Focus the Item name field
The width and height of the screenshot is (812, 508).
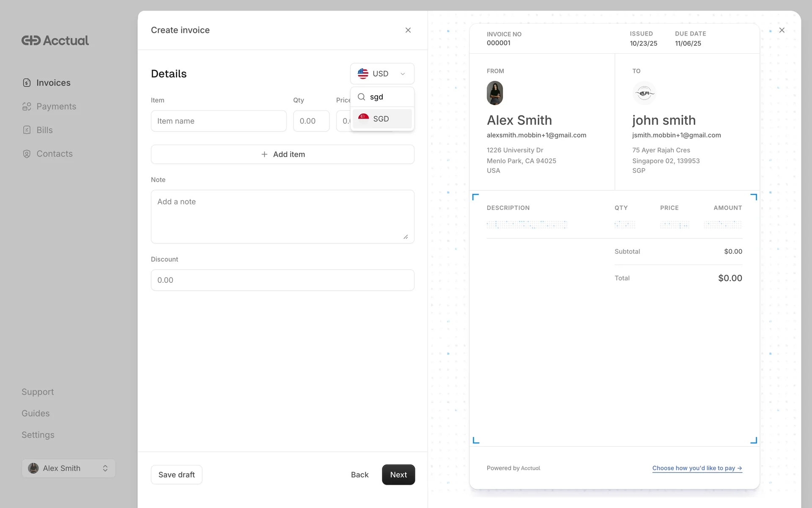tap(219, 121)
